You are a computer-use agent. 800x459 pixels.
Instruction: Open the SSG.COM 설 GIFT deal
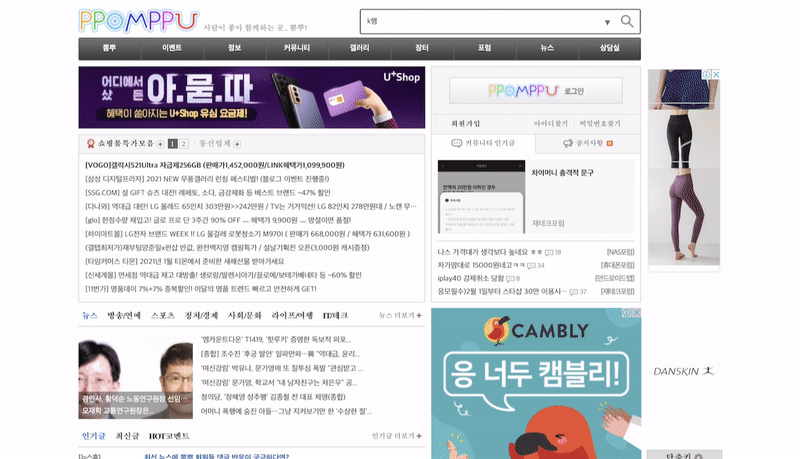pos(208,193)
